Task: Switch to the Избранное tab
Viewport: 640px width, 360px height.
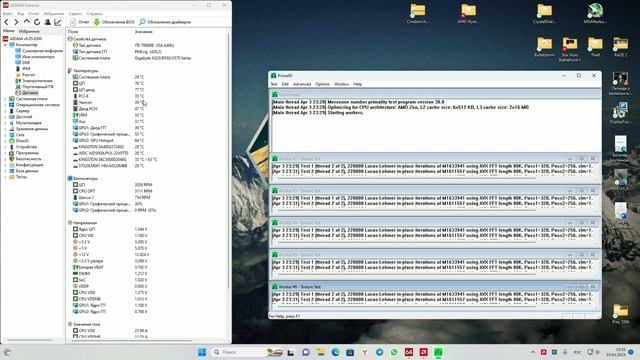Action: (29, 31)
